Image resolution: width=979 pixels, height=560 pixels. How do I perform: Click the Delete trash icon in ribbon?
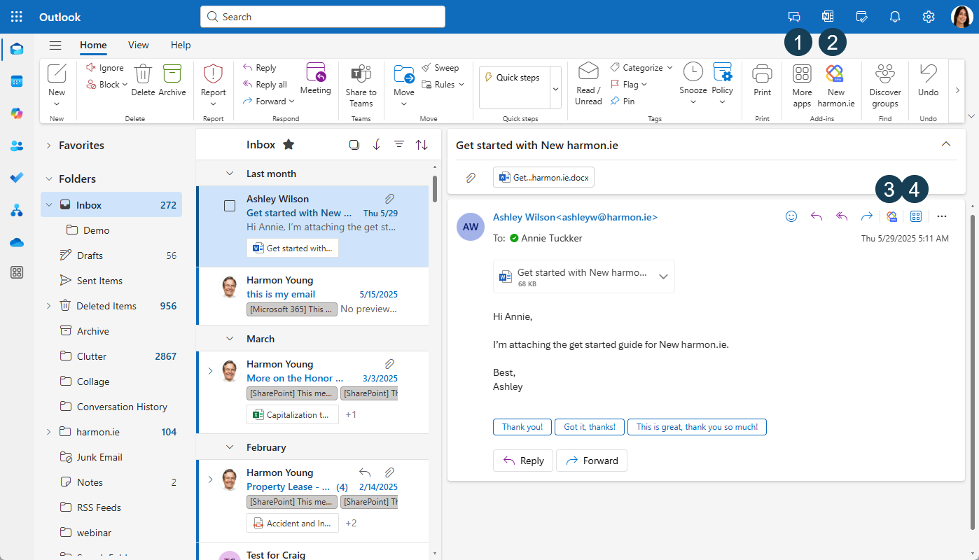[x=143, y=80]
